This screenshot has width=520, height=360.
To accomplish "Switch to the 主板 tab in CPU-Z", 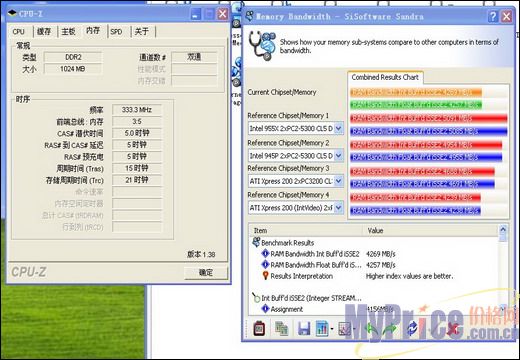I will 68,31.
